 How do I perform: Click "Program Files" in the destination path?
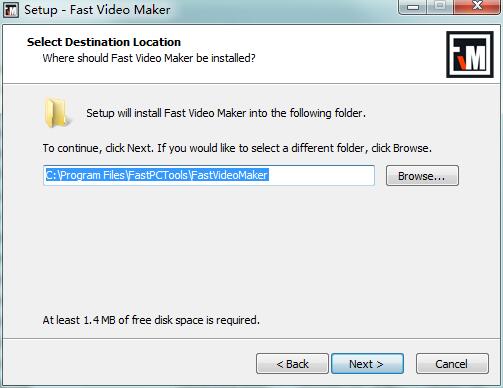click(x=92, y=175)
